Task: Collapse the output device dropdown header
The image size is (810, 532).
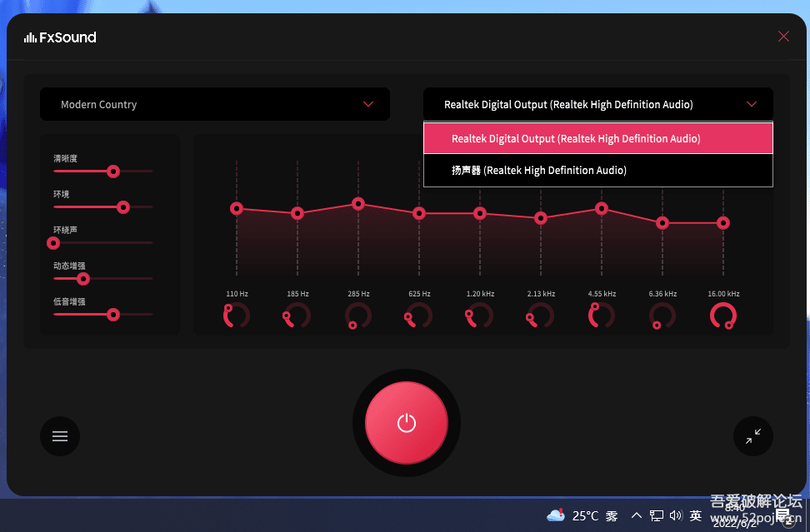Action: tap(598, 104)
